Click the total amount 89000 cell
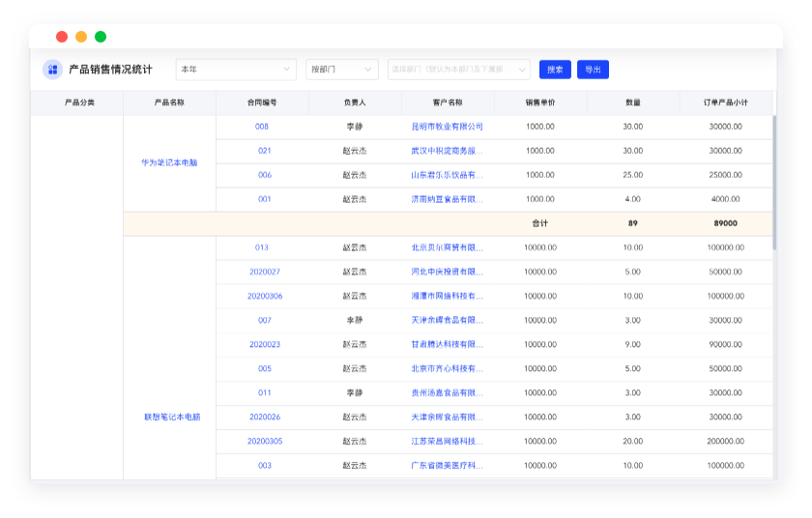The image size is (812, 518). (726, 223)
